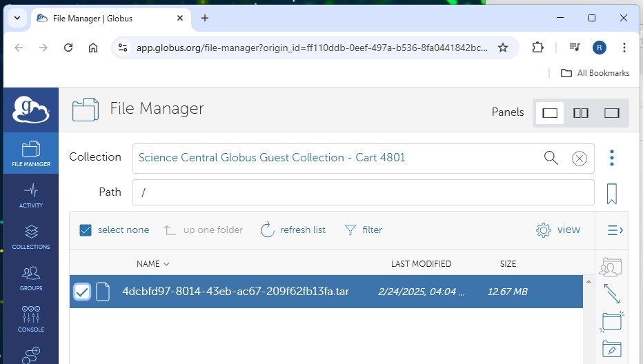Bookmark the current path
The image size is (643, 364).
tap(611, 194)
